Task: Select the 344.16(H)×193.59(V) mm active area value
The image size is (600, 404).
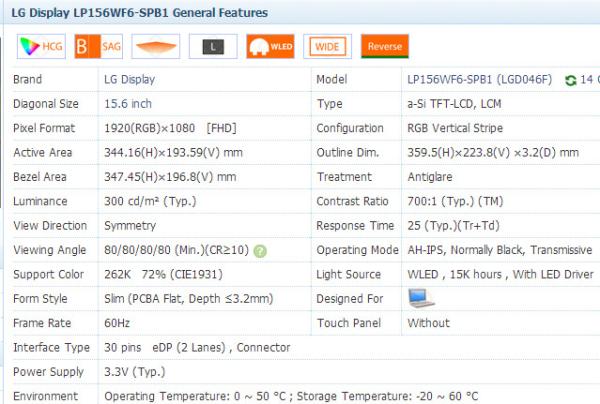Action: [x=173, y=153]
